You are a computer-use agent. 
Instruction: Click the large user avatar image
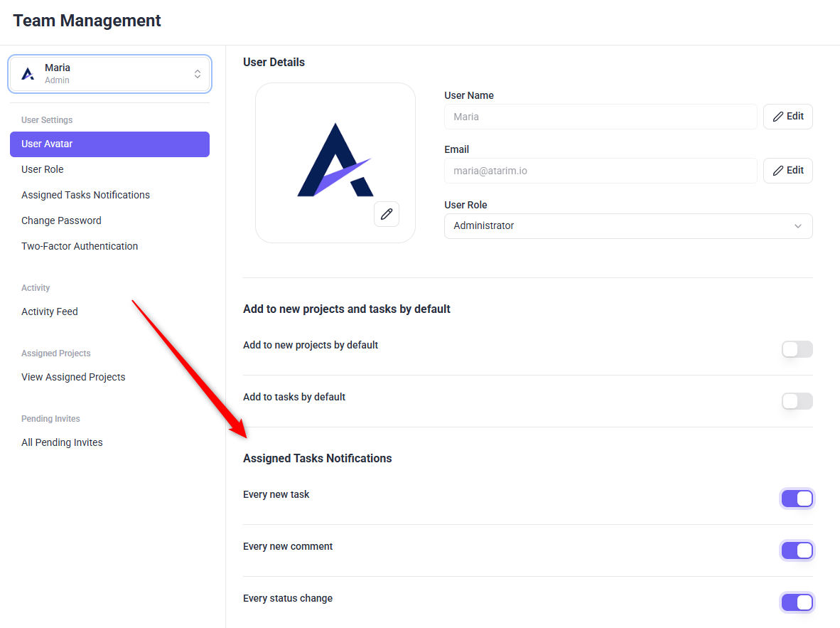click(335, 162)
